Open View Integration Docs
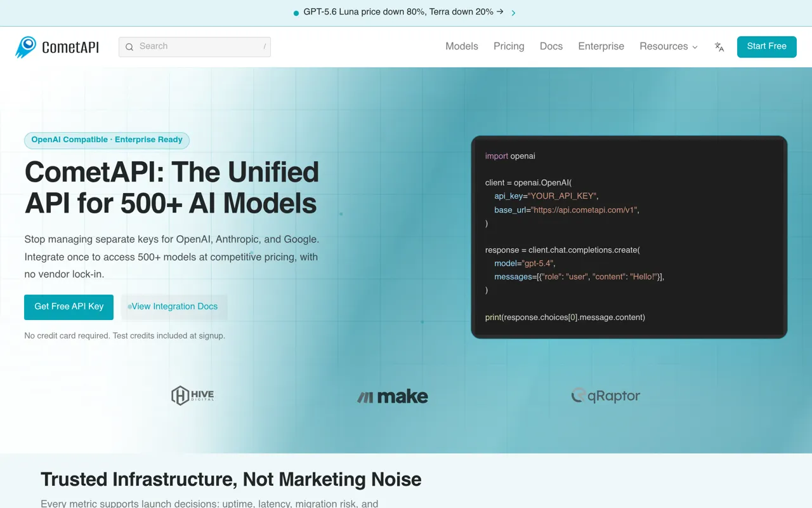 tap(174, 307)
